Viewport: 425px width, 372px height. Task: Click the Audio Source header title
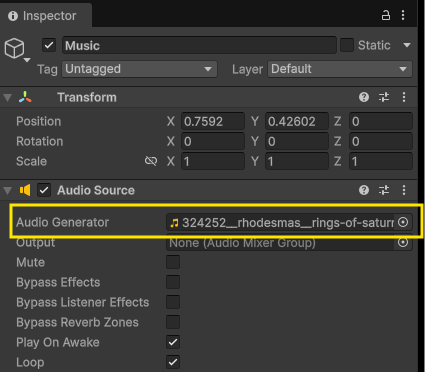coord(96,190)
